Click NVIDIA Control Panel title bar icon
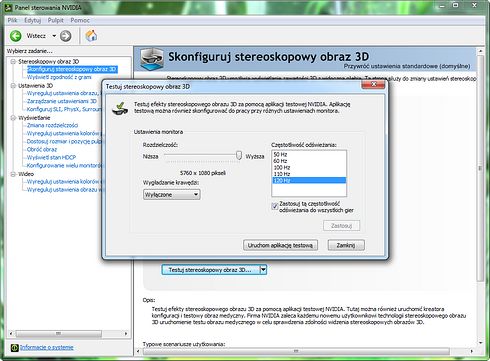 [9, 8]
